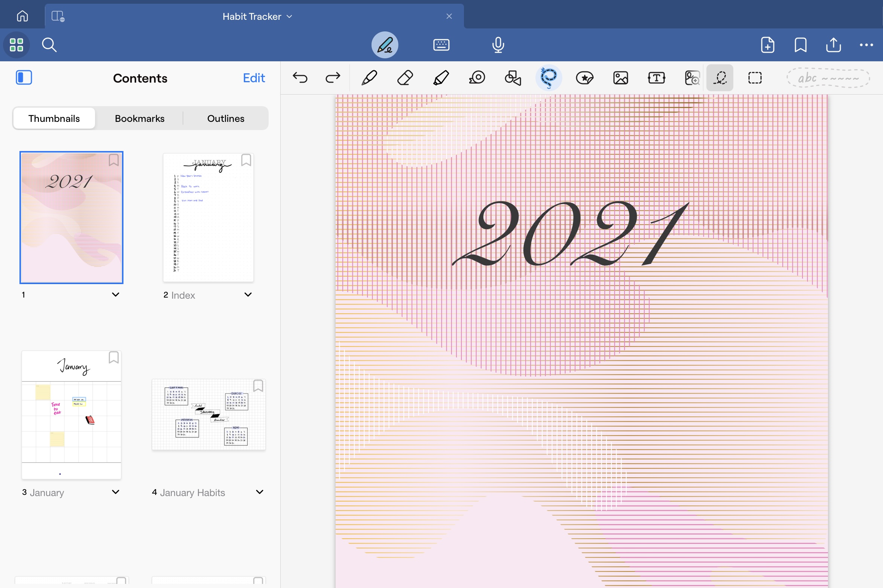Toggle bookmark on page 1 thumbnail
The height and width of the screenshot is (588, 883).
click(x=113, y=160)
